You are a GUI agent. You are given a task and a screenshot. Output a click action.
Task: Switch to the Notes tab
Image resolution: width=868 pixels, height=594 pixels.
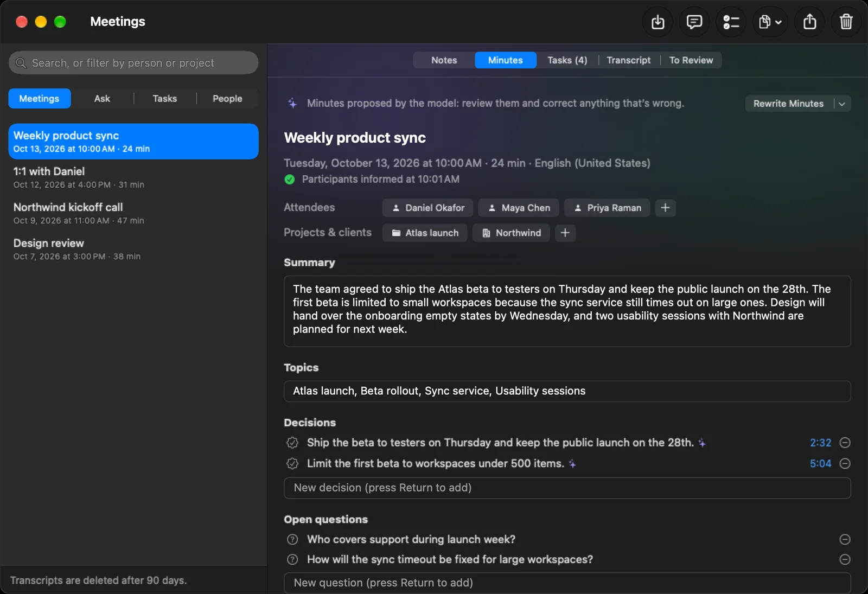point(444,60)
